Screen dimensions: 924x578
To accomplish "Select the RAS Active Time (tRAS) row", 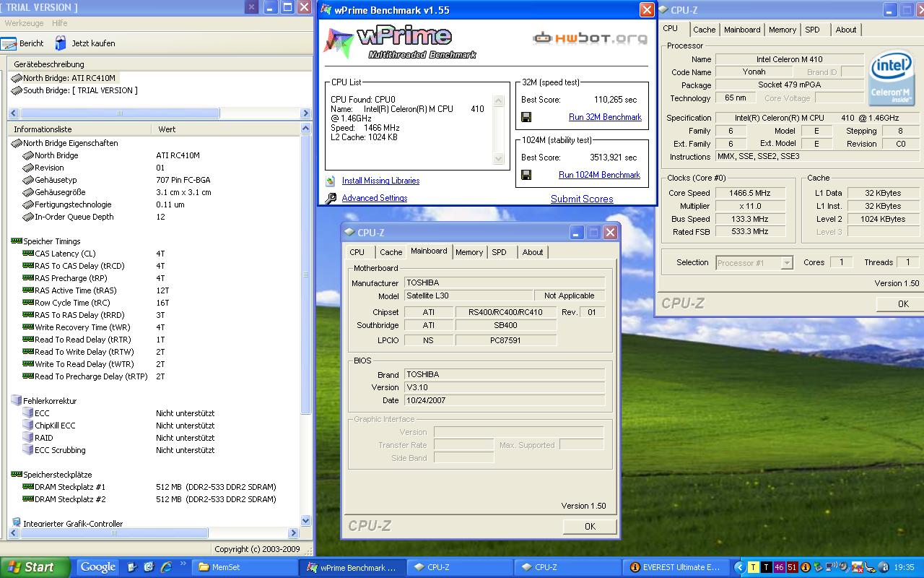I will pyautogui.click(x=153, y=290).
